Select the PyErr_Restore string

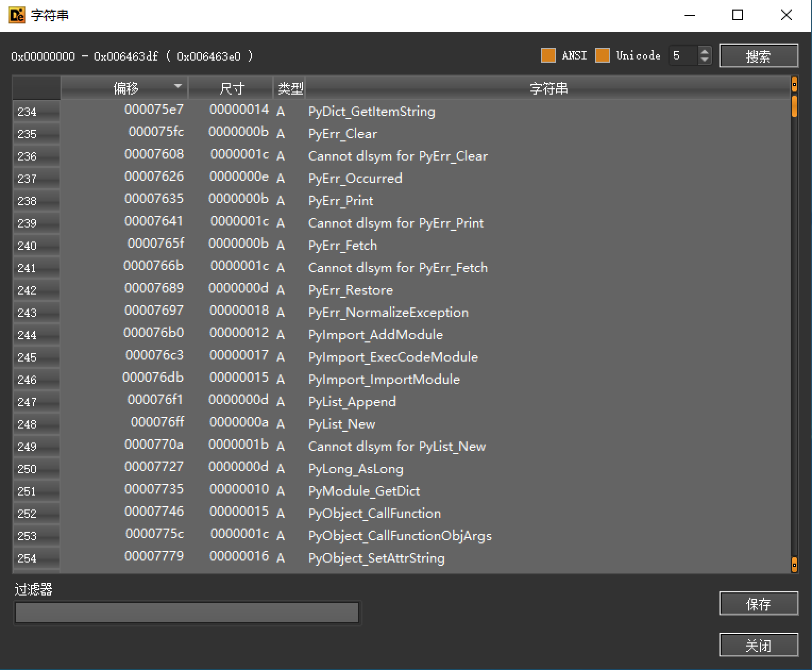tap(351, 290)
